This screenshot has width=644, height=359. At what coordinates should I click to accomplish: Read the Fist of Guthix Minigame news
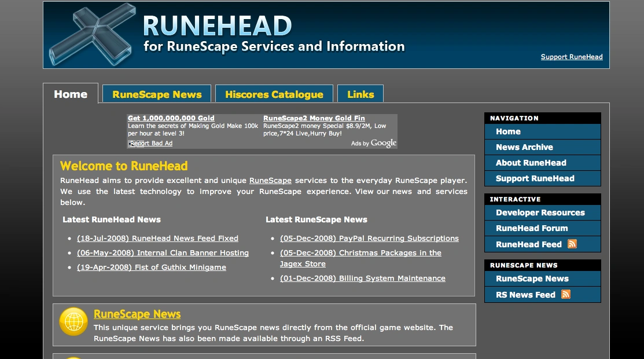[x=151, y=267]
